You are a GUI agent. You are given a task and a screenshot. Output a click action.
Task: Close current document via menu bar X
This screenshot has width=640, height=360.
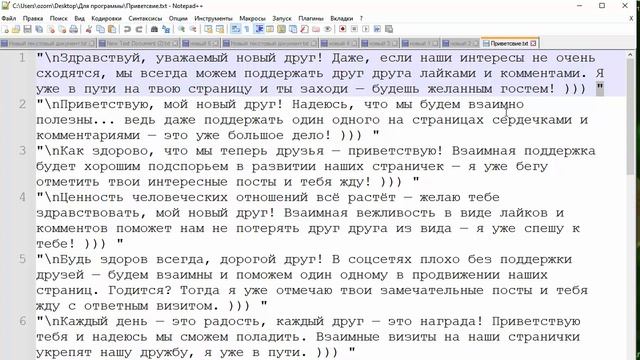pos(631,18)
